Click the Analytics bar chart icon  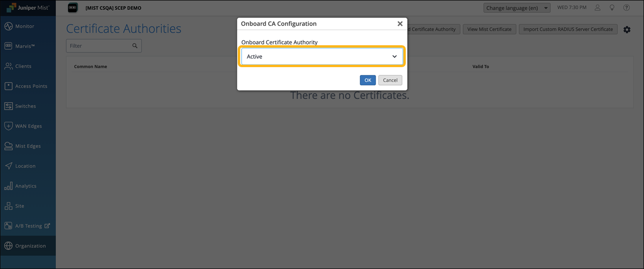click(8, 186)
